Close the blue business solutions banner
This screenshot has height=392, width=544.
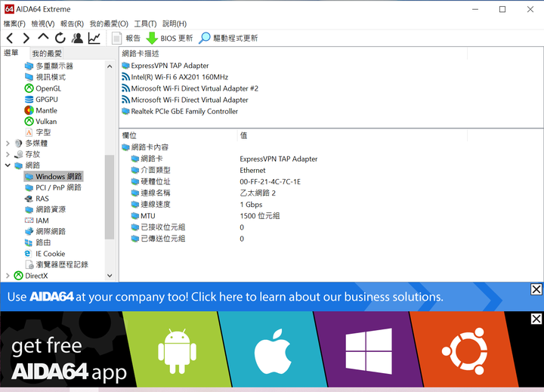point(536,289)
